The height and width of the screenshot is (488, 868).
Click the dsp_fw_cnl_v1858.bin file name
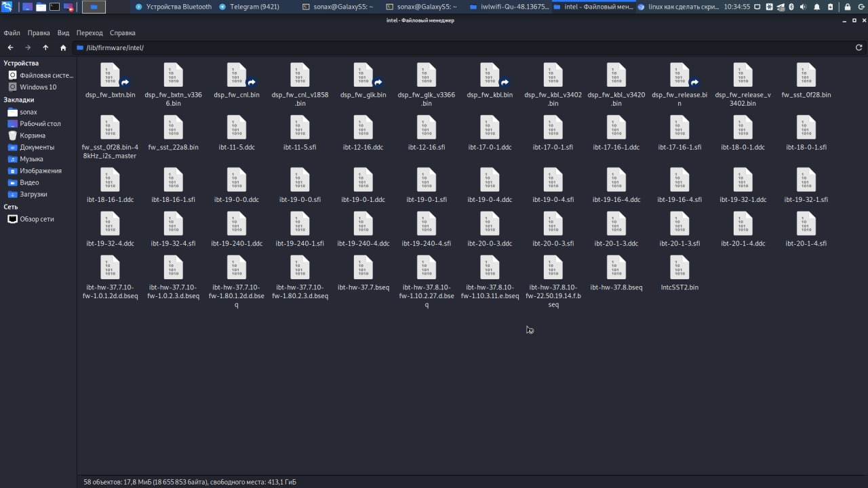click(300, 99)
